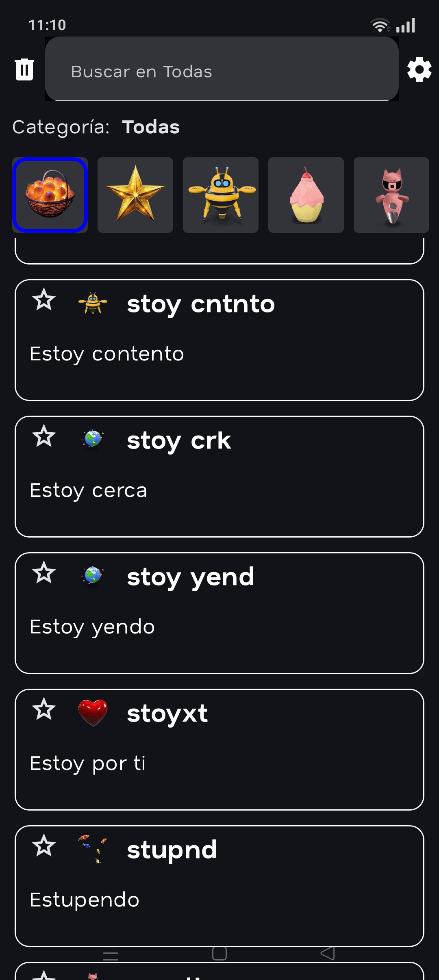
Task: Open the Todas category selector
Action: (150, 127)
